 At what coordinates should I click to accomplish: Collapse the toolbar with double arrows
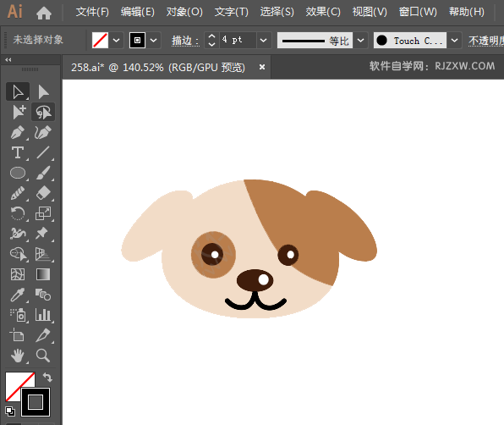(x=8, y=60)
